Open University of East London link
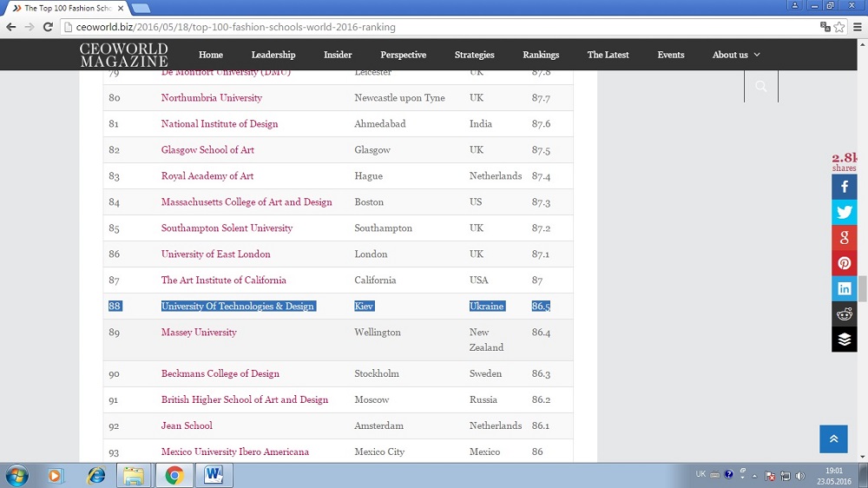This screenshot has height=488, width=868. [x=216, y=254]
